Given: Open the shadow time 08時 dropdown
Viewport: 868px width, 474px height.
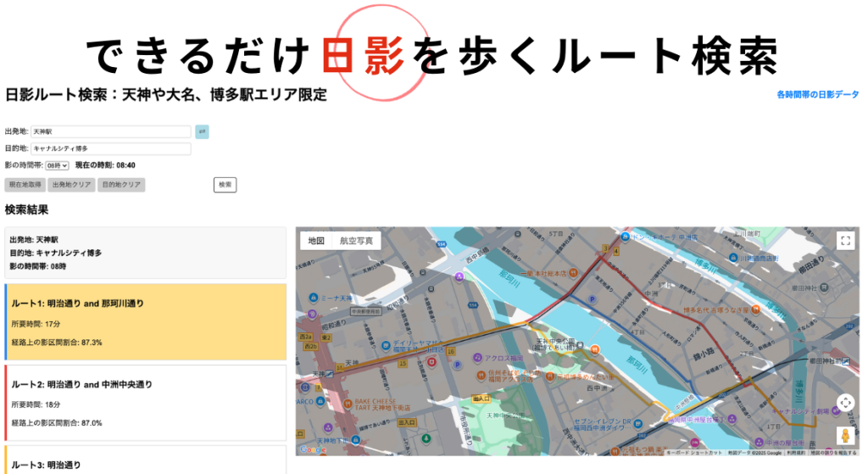Looking at the screenshot, I should (57, 165).
